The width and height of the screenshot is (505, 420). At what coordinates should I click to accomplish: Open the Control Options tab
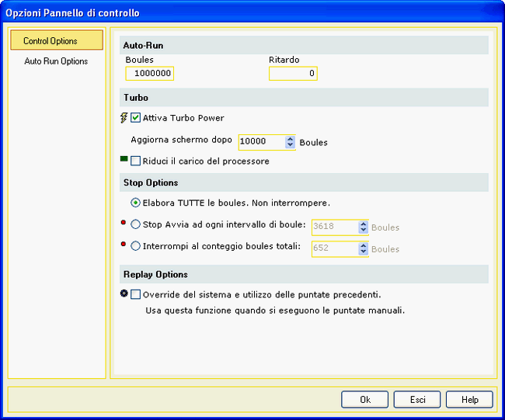click(57, 41)
